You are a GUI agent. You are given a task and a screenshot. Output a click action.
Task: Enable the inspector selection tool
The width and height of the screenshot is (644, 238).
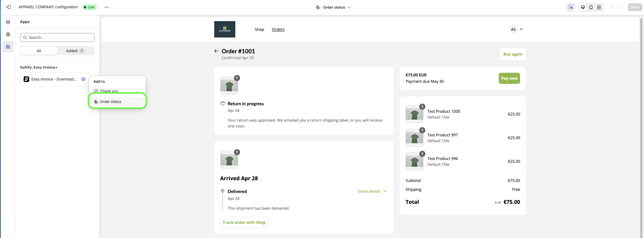click(x=570, y=7)
